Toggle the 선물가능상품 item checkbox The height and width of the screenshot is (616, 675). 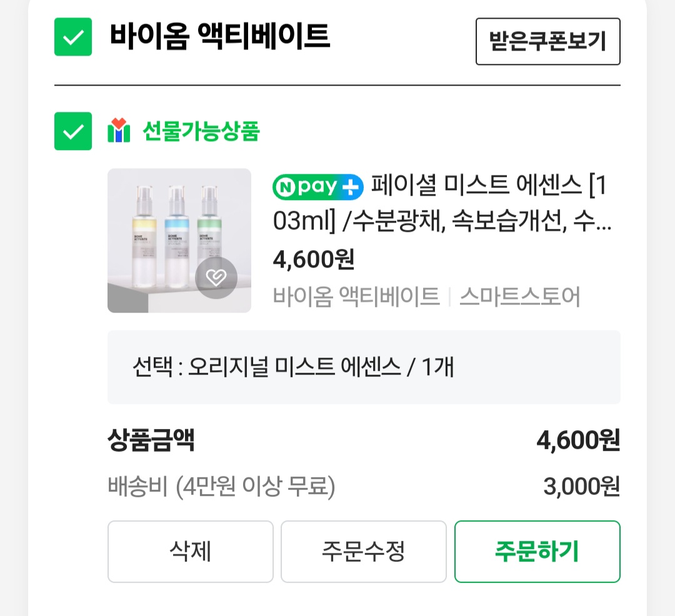tap(73, 131)
